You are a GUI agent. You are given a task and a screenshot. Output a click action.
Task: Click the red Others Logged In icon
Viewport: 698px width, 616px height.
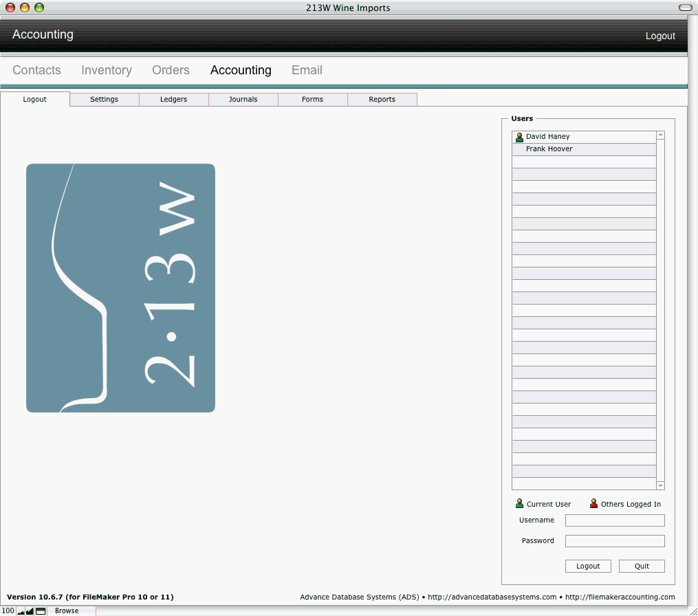(593, 503)
